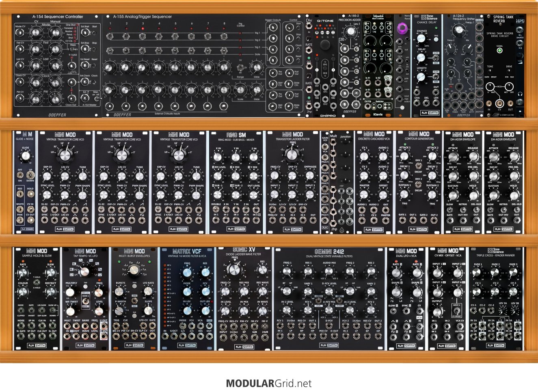Click the MASTER knob on Discrete Cascaded VCA
This screenshot has width=538, height=392.
pos(364,194)
